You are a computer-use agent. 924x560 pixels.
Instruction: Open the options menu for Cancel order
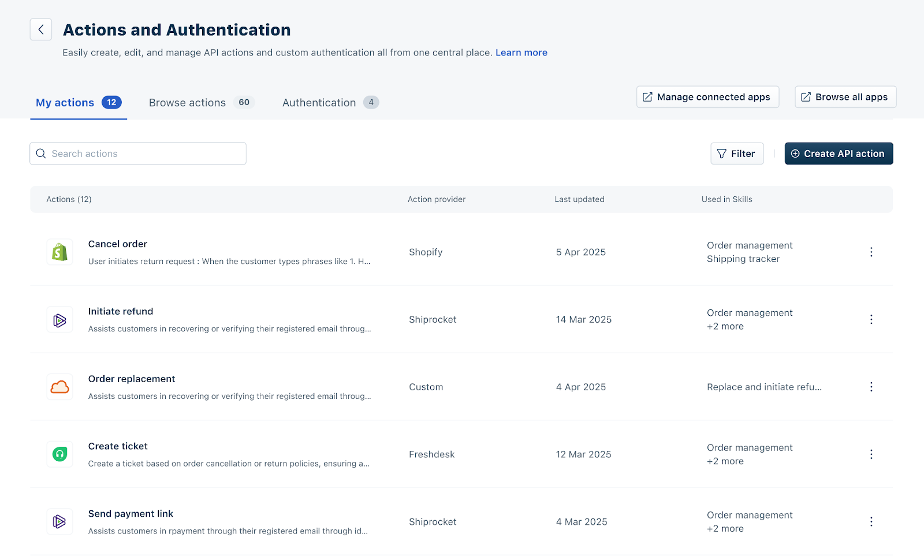tap(871, 252)
